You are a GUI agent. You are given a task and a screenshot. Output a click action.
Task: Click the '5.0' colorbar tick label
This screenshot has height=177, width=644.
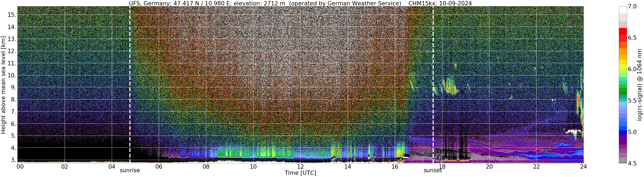point(632,132)
